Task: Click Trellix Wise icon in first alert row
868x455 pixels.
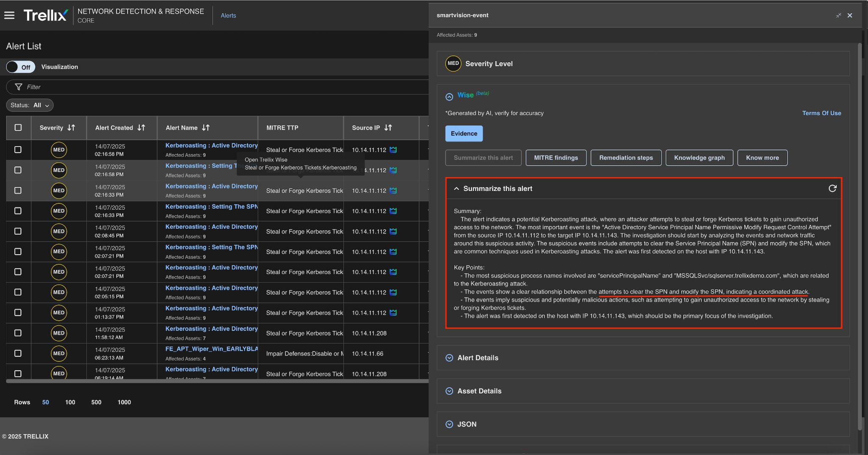Action: click(x=393, y=150)
